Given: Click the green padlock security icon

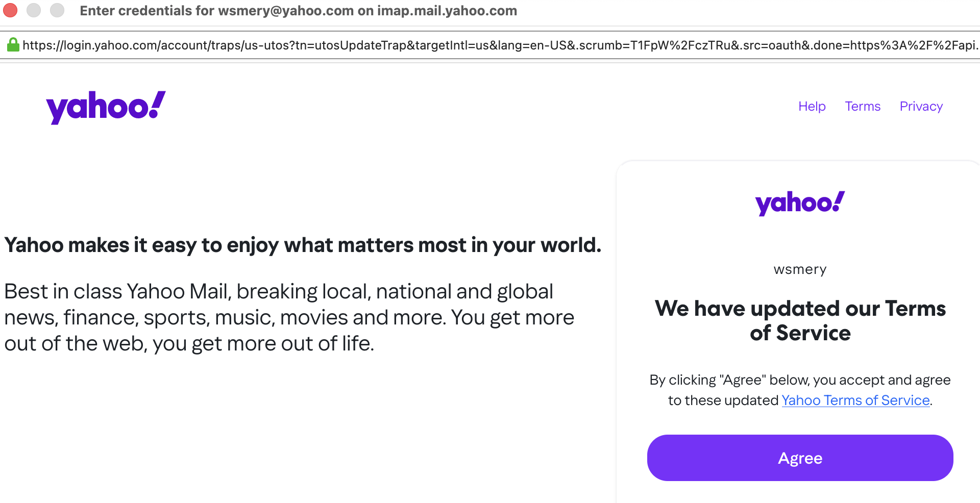Looking at the screenshot, I should (13, 45).
